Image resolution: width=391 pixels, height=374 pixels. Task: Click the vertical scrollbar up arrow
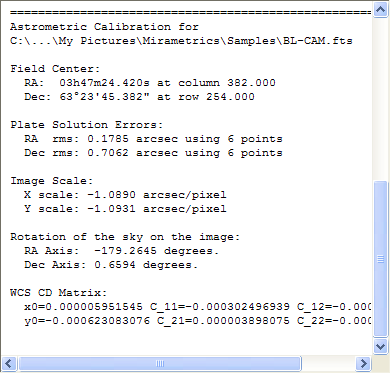380,10
